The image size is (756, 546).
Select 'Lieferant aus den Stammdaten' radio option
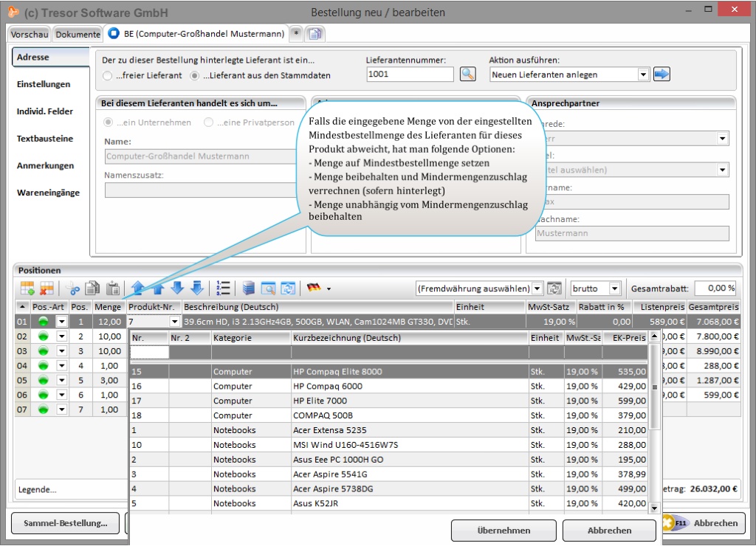tap(195, 75)
